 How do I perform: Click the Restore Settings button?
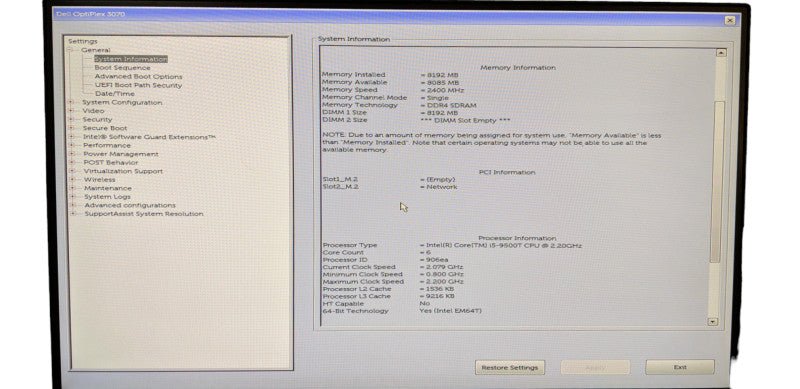510,368
